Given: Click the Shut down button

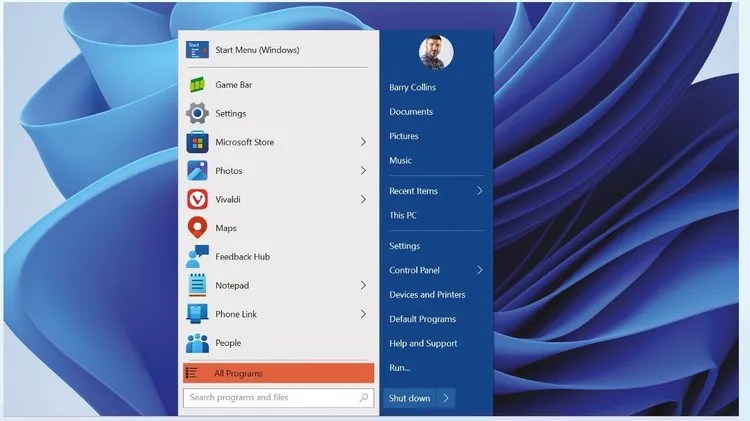Looking at the screenshot, I should [409, 398].
